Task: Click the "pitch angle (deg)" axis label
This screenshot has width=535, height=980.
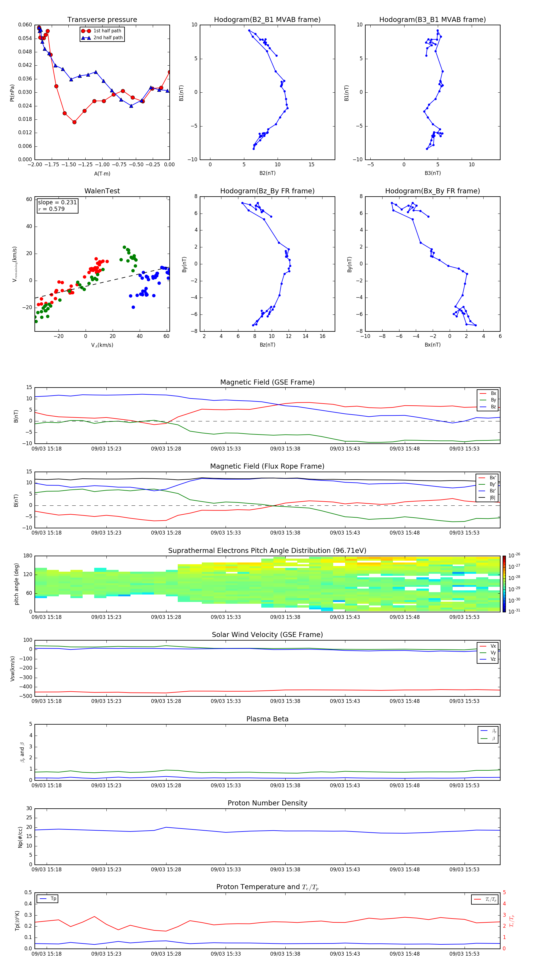Action: coord(16,584)
